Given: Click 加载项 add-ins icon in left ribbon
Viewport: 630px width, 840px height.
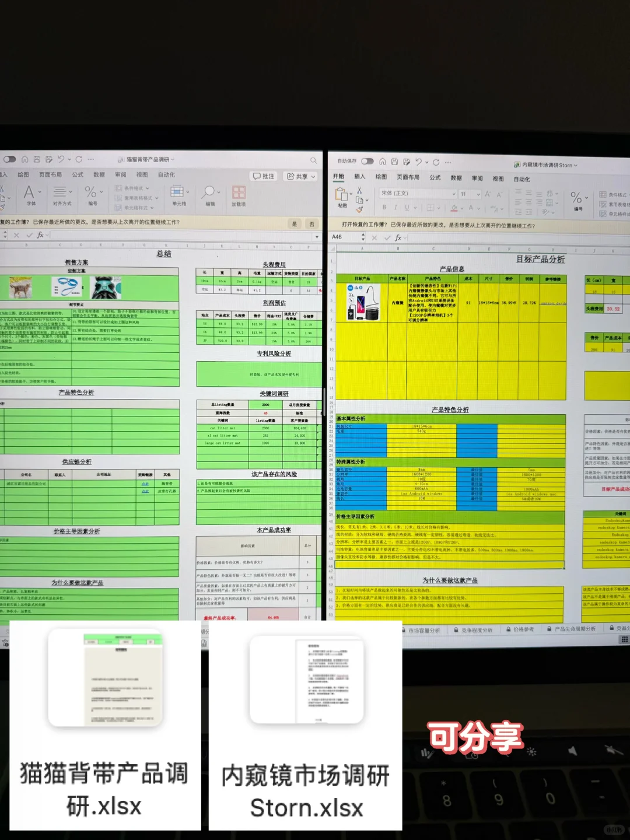Looking at the screenshot, I should (x=239, y=197).
